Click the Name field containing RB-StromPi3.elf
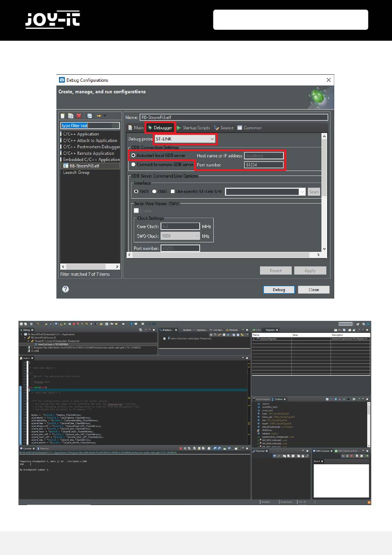Image resolution: width=392 pixels, height=555 pixels. pos(234,117)
